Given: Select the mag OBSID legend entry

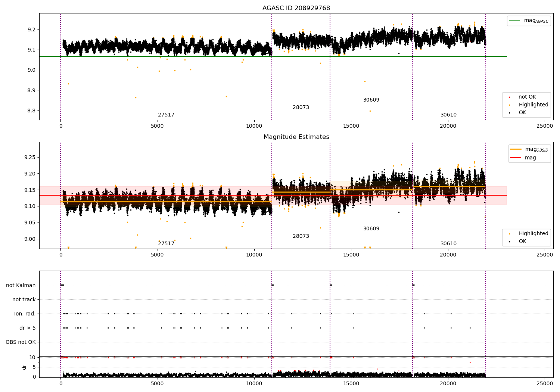Looking at the screenshot, I should pyautogui.click(x=530, y=149).
